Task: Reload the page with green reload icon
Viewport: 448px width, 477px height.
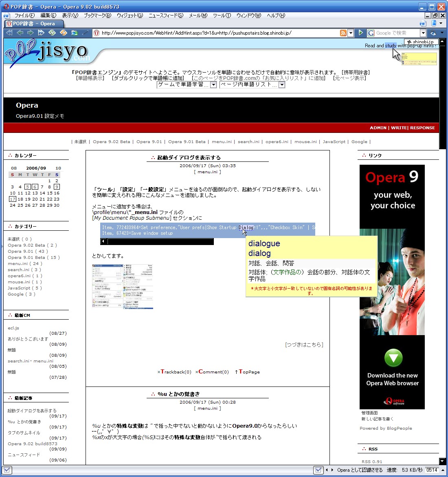Action: pyautogui.click(x=52, y=33)
